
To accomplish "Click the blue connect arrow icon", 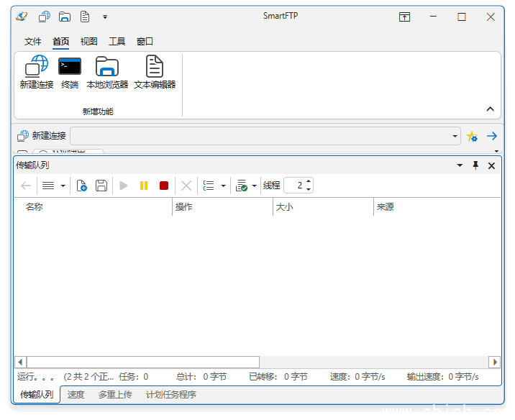I will tap(492, 136).
